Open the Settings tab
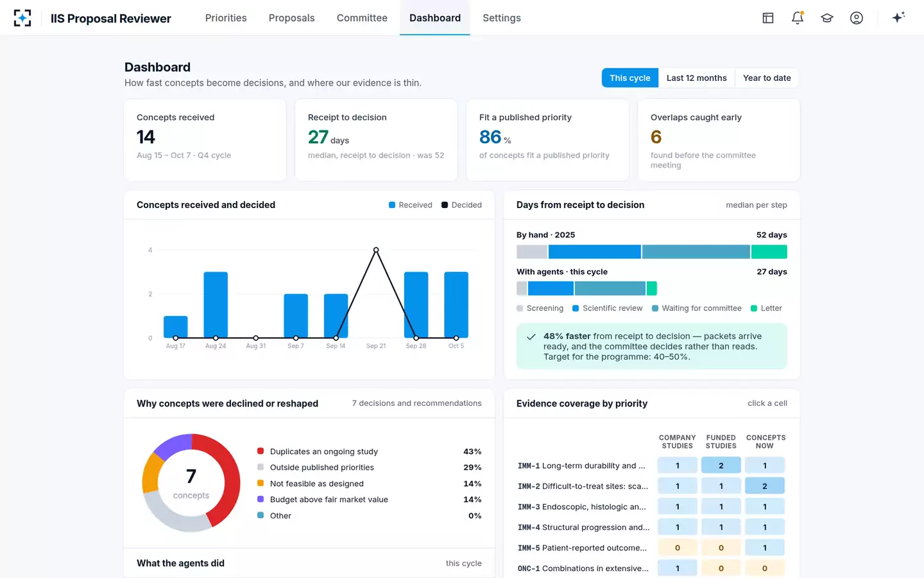Screen dimensions: 924x578 [502, 18]
